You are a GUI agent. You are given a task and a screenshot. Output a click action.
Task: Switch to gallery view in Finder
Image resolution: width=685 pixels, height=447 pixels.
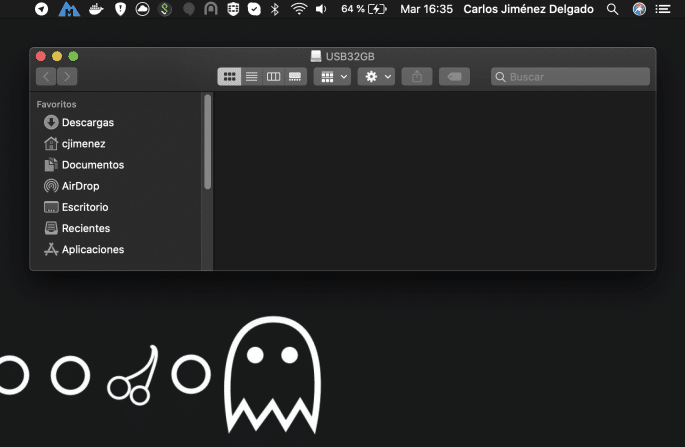(x=295, y=76)
